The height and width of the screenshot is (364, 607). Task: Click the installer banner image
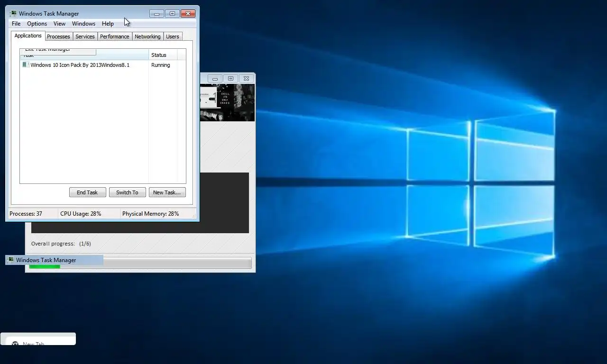(x=227, y=102)
